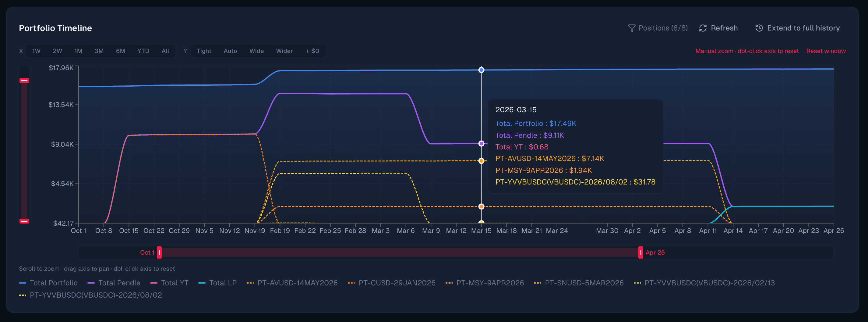Viewport: 868px width, 322px height.
Task: Toggle PT-MSY-9APR2026 legend series
Action: 485,283
